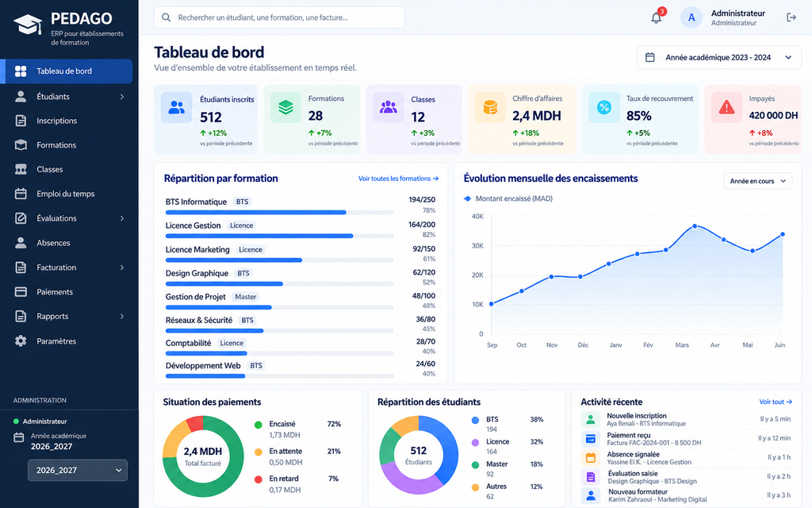Click the Montant encaissé (MAD) legend
812x508 pixels.
508,198
